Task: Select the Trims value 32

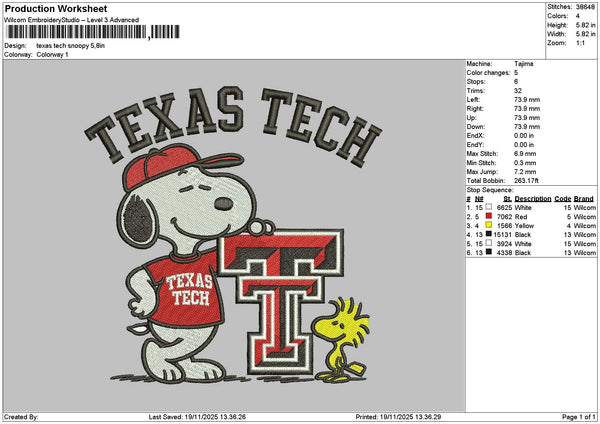Action: (518, 91)
